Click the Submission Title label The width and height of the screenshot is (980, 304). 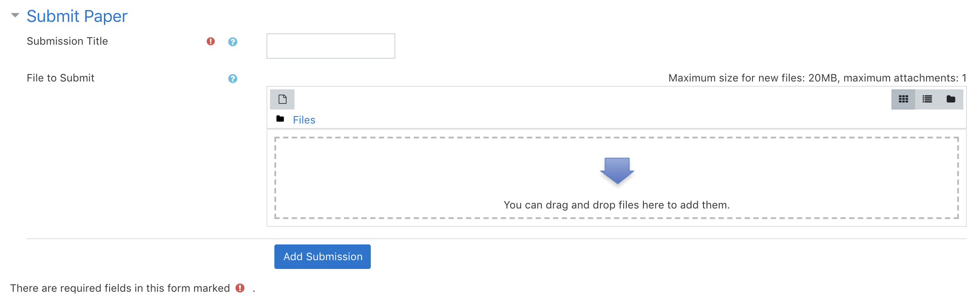67,41
